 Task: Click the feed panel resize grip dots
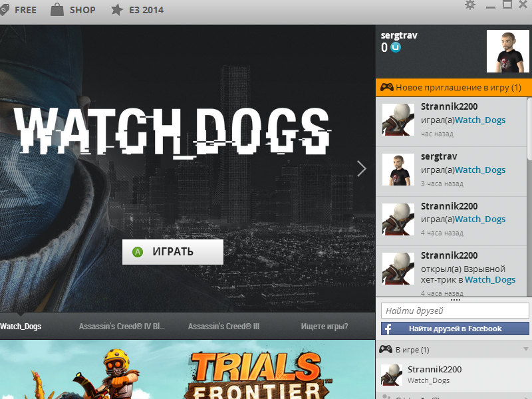point(455,300)
